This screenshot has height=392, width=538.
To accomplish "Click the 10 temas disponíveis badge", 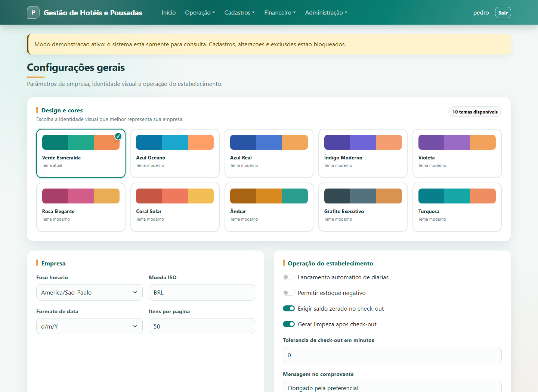I will (x=475, y=112).
